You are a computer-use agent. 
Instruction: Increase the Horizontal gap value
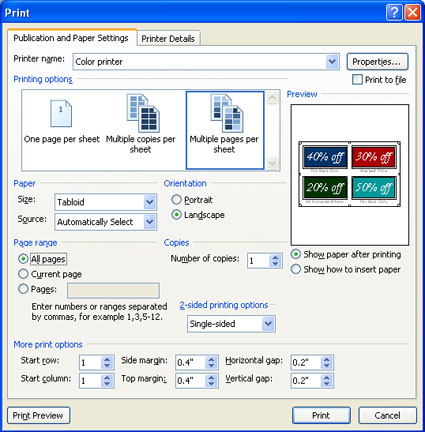coord(327,360)
